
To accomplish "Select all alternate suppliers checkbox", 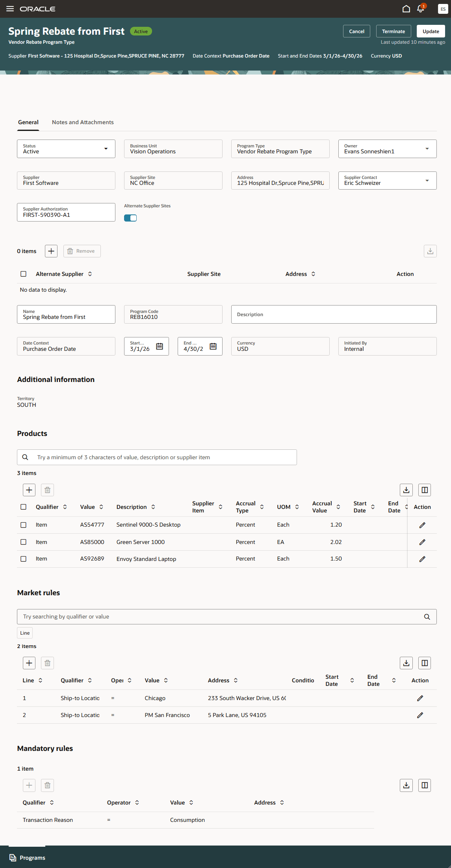I will pos(24,274).
